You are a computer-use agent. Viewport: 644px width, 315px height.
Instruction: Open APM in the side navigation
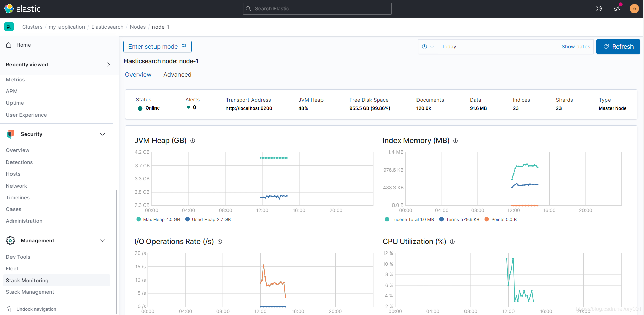(x=12, y=91)
